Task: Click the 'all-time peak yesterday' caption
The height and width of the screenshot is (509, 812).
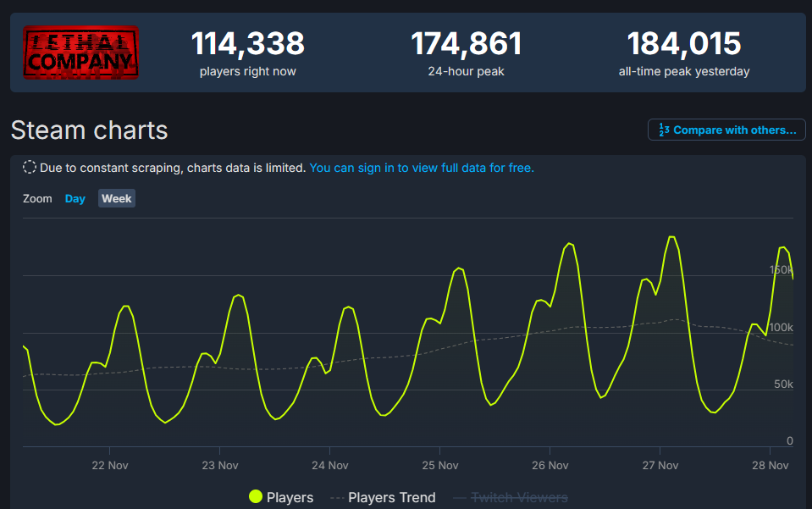Action: [x=684, y=71]
